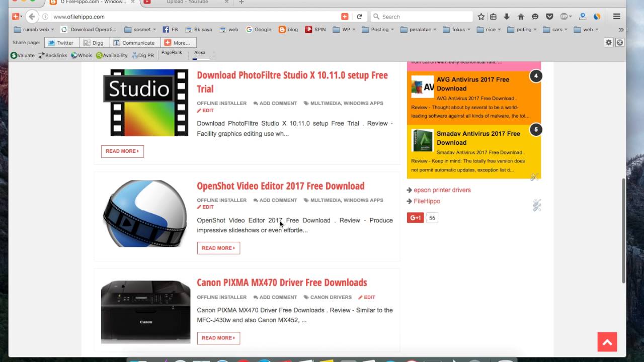This screenshot has height=362, width=644.
Task: Open the Whois lookup tool
Action: click(82, 55)
